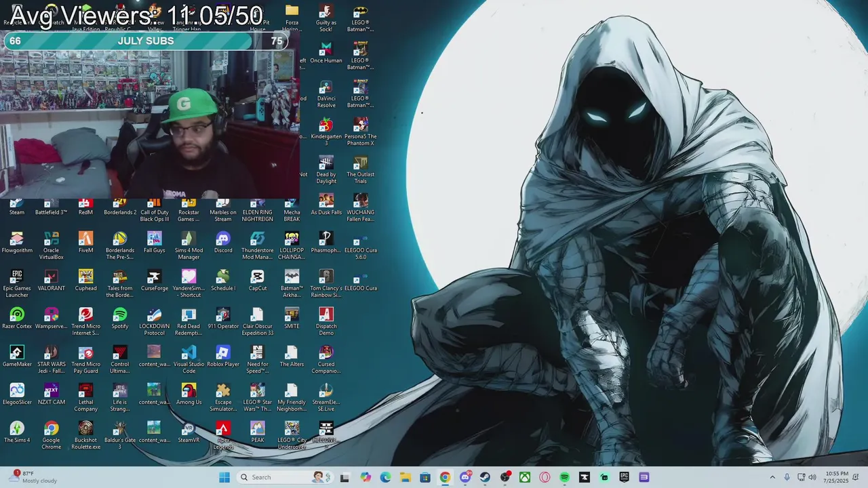
Task: Select the Kindergarten 3 desktop icon
Action: coord(326,132)
